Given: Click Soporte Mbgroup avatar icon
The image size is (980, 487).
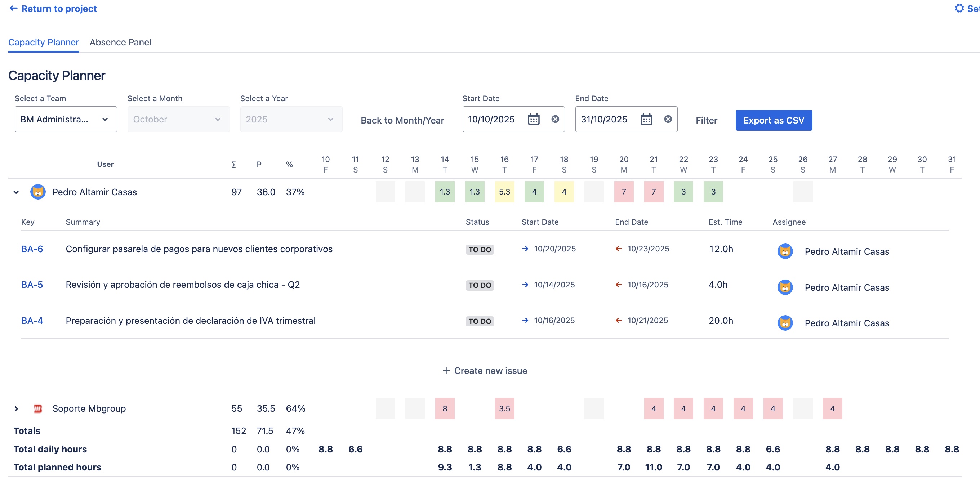Looking at the screenshot, I should 38,408.
